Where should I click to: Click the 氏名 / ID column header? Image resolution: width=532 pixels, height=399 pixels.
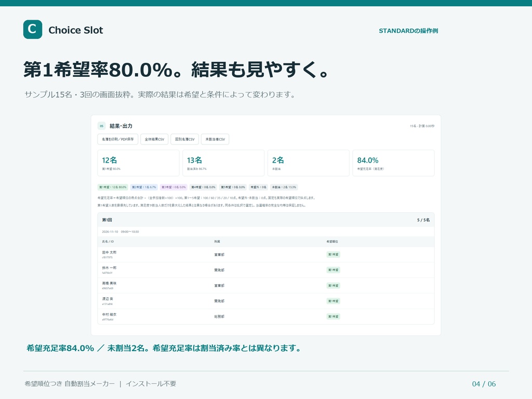click(108, 242)
